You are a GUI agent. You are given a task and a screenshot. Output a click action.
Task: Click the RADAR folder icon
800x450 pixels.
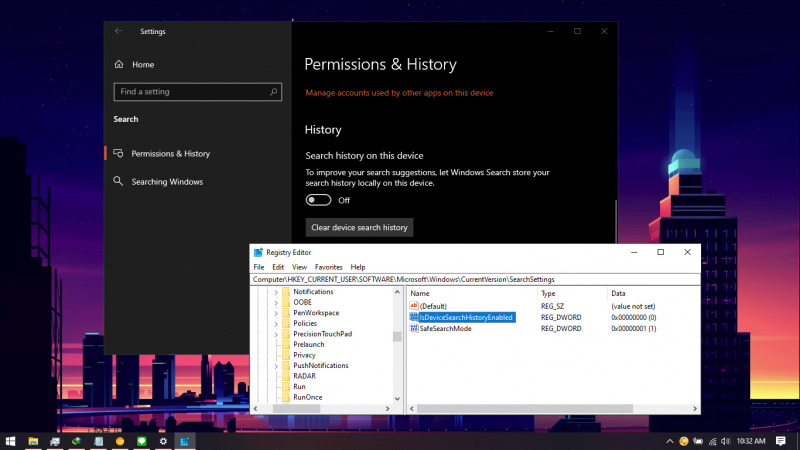(x=286, y=376)
